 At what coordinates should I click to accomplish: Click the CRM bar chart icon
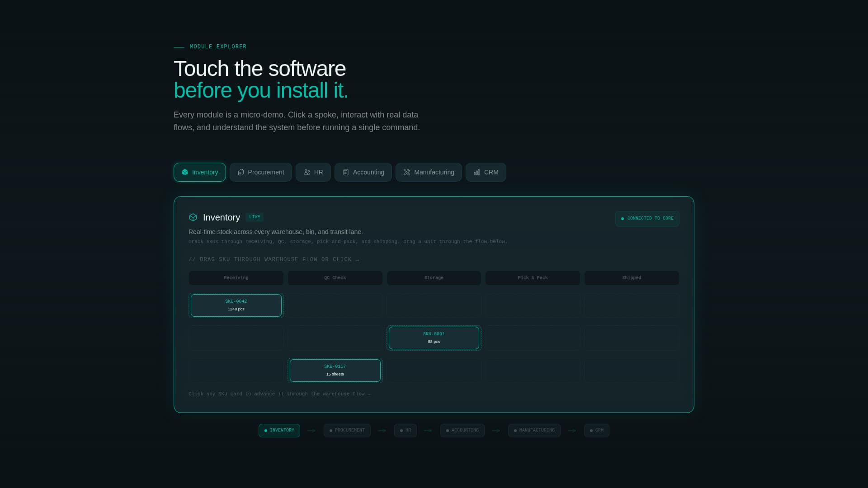coord(477,172)
